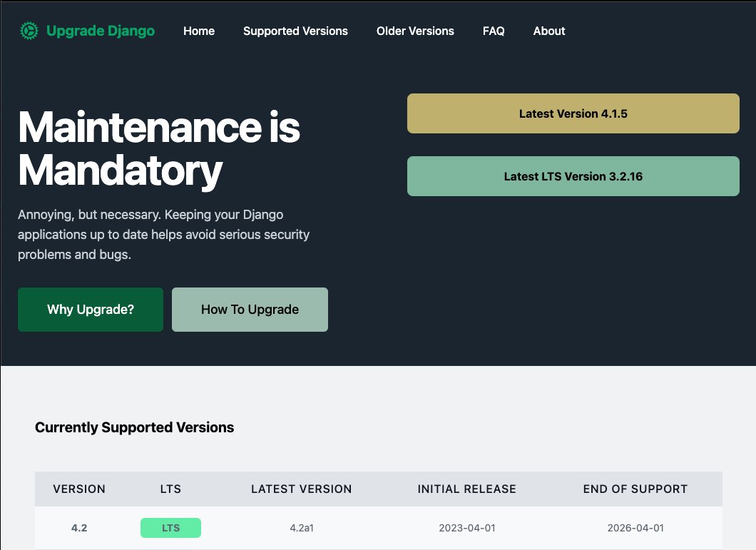This screenshot has width=756, height=550.
Task: Click the Currently Supported Versions heading
Action: 134,427
